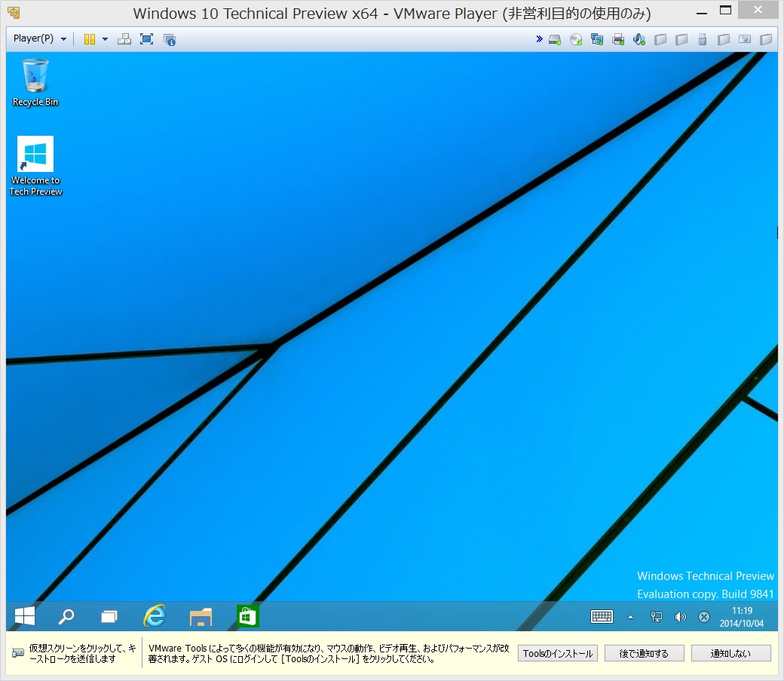This screenshot has height=681, width=784.
Task: Select the Recycle Bin desktop icon
Action: [x=35, y=82]
